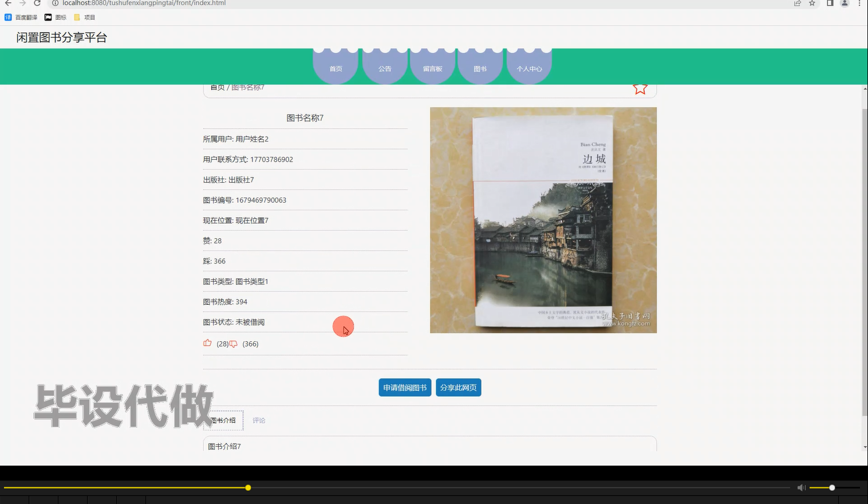Mute the video volume speaker

click(x=801, y=487)
